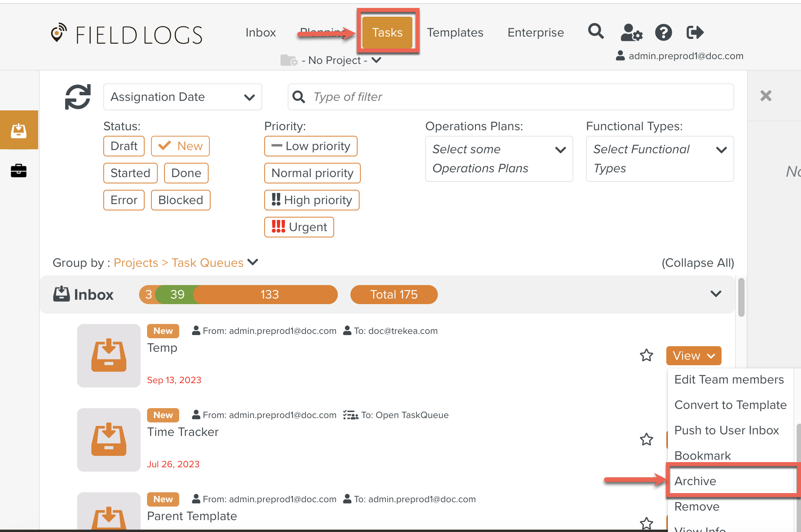The height and width of the screenshot is (532, 801).
Task: Select the briefcase icon in left sidebar
Action: (x=19, y=171)
